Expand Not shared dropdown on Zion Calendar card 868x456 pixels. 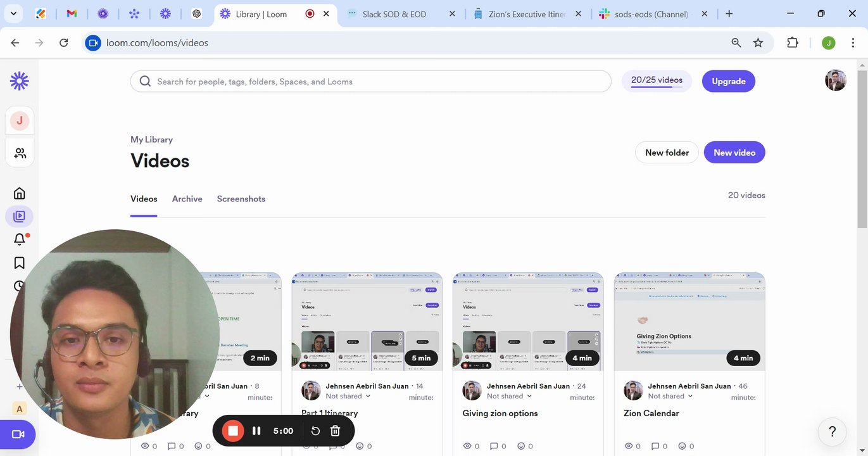(x=670, y=396)
